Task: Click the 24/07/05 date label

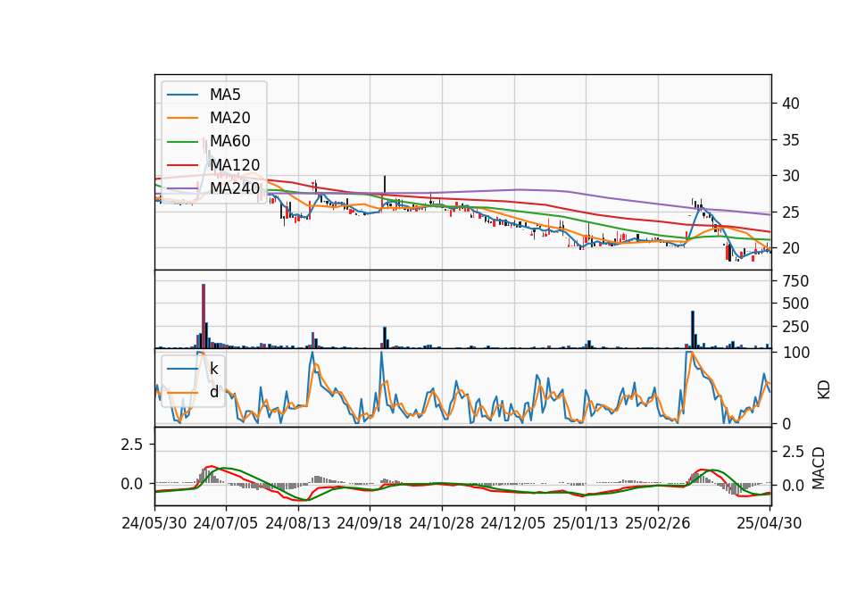Action: click(226, 523)
